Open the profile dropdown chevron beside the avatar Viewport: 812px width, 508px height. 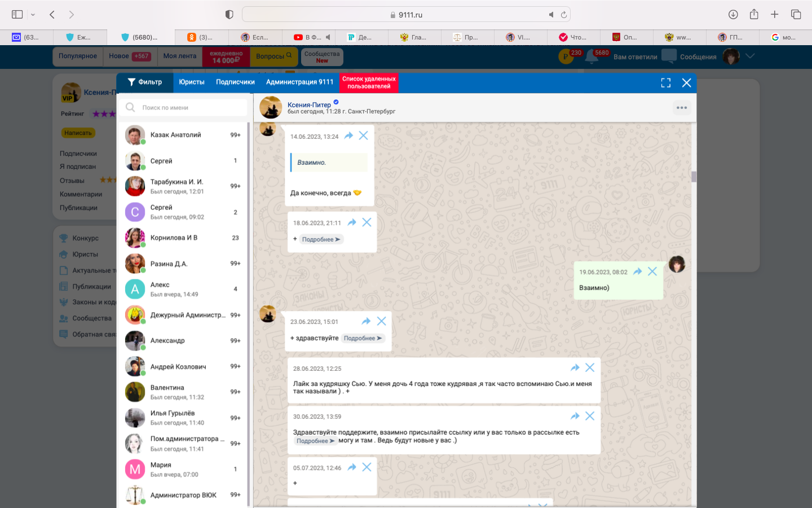pos(750,56)
